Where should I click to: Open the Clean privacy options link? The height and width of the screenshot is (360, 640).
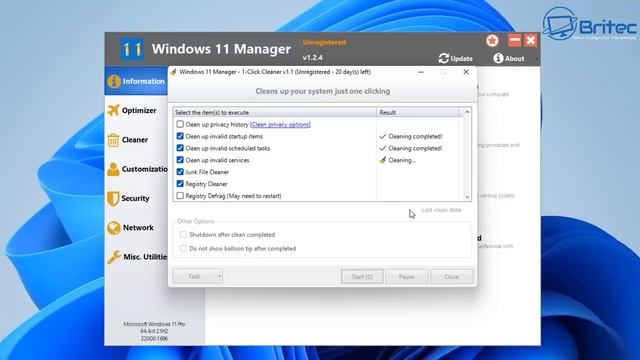pos(280,124)
